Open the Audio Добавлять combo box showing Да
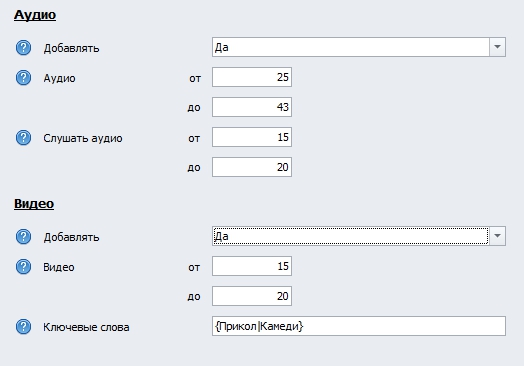Screen dimensions: 524x366 tap(359, 47)
